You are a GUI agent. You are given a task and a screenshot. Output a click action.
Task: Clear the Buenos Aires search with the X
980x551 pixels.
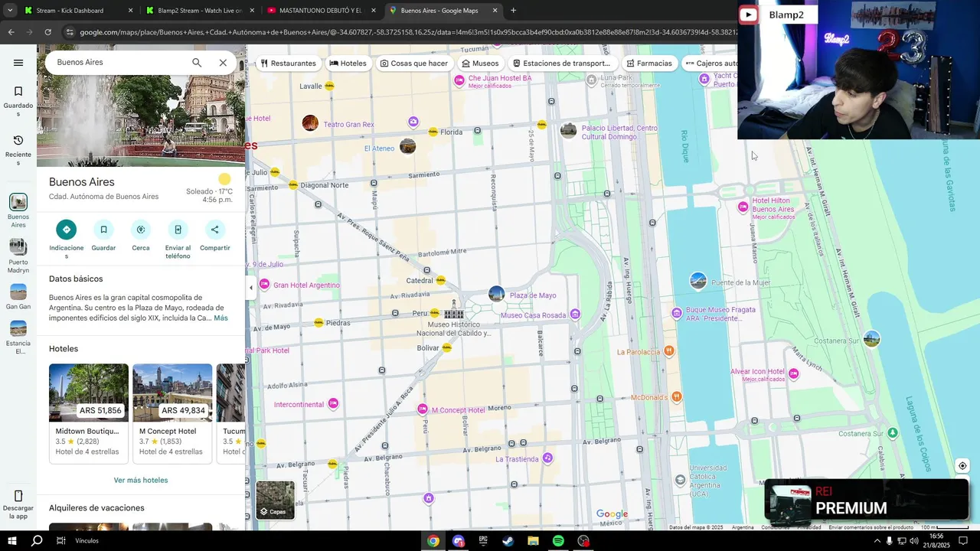223,63
